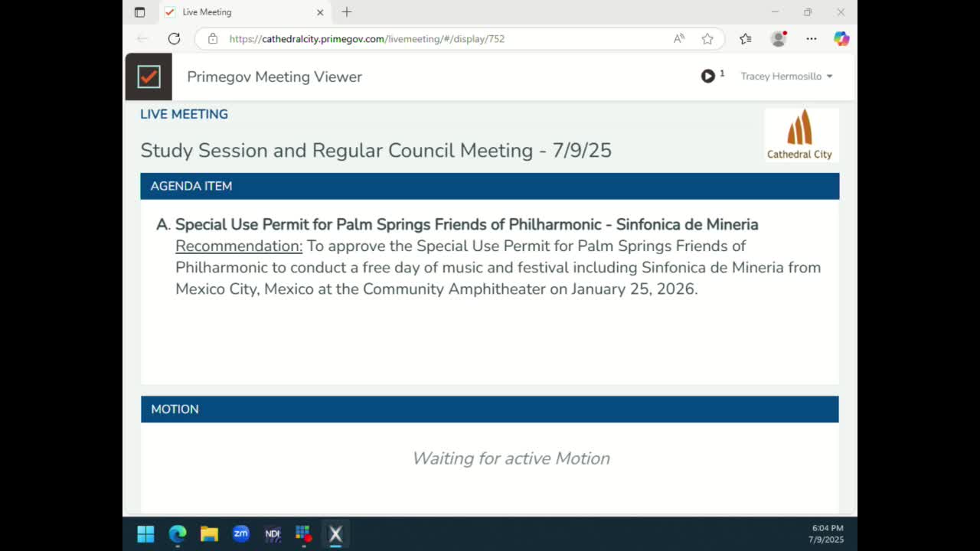Open the browser profile menu
The width and height of the screenshot is (980, 551).
click(779, 38)
